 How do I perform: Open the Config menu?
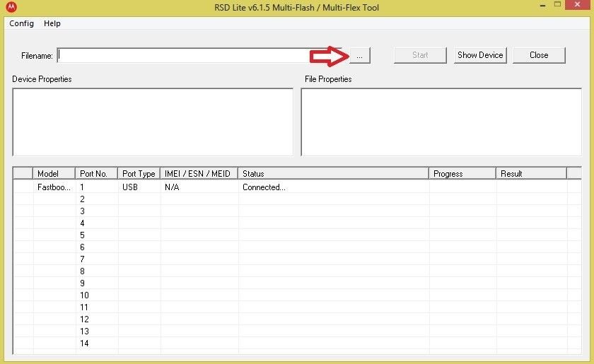coord(22,23)
